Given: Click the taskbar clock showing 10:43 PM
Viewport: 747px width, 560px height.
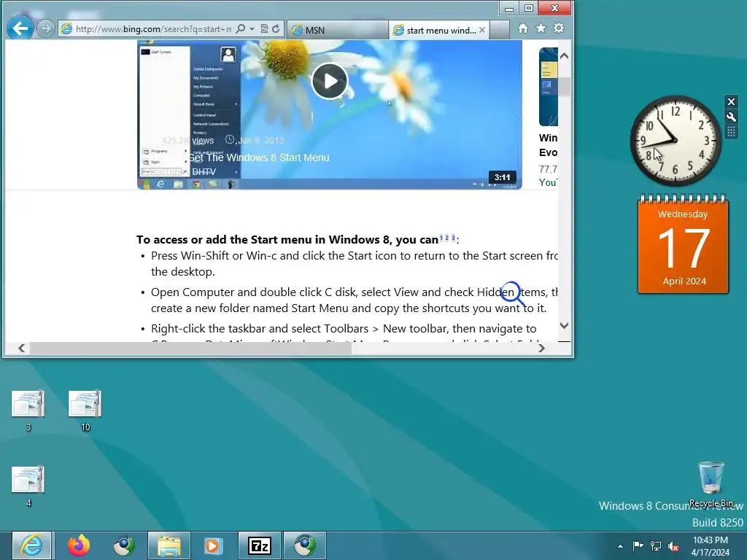Looking at the screenshot, I should (711, 546).
